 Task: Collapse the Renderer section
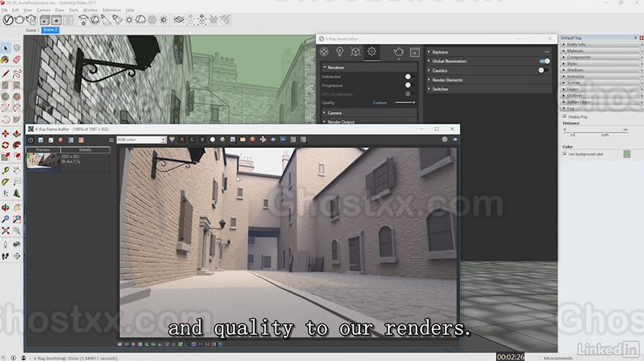(x=370, y=67)
